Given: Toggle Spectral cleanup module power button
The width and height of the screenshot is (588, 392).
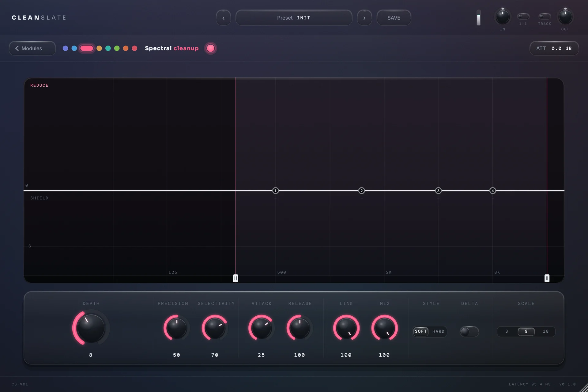Looking at the screenshot, I should (210, 48).
